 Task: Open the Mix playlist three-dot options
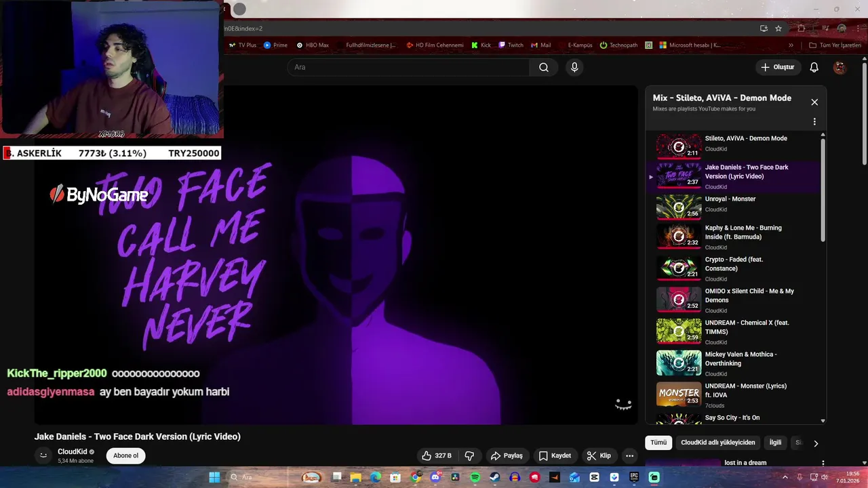pyautogui.click(x=814, y=122)
